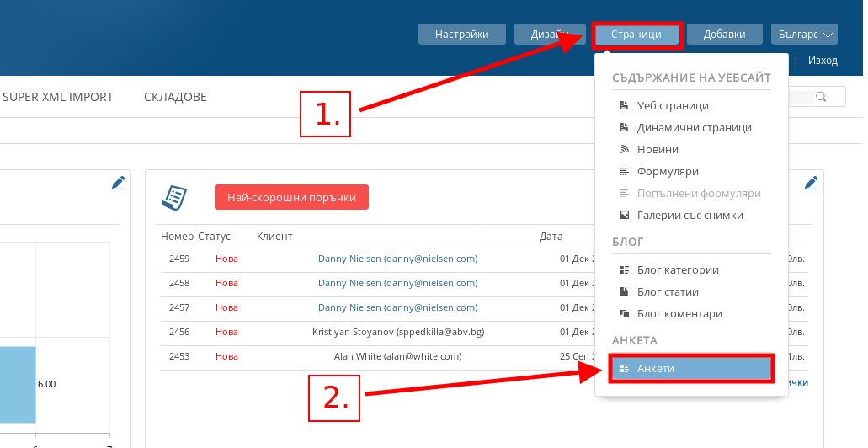Open Уеб страници from the menu
The width and height of the screenshot is (868, 448).
(672, 106)
